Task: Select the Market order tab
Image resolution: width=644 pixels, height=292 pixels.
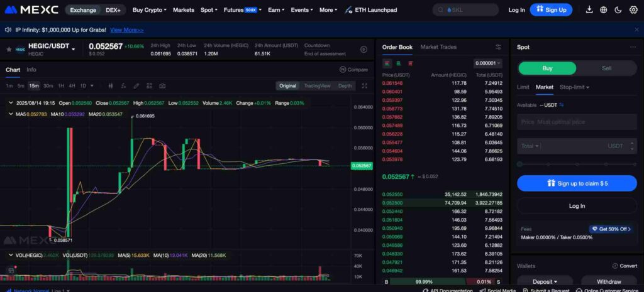Action: click(x=544, y=87)
